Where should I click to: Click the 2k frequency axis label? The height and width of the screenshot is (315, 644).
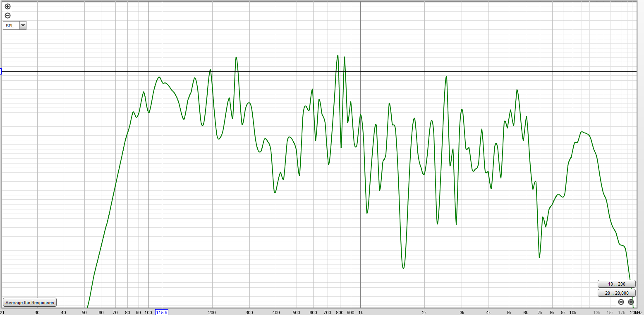(x=424, y=312)
